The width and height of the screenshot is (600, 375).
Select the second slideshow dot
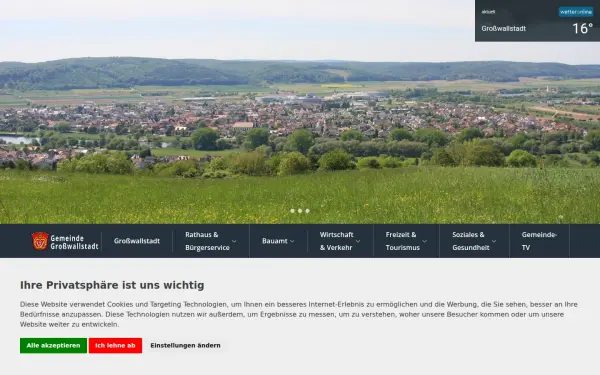pos(300,211)
